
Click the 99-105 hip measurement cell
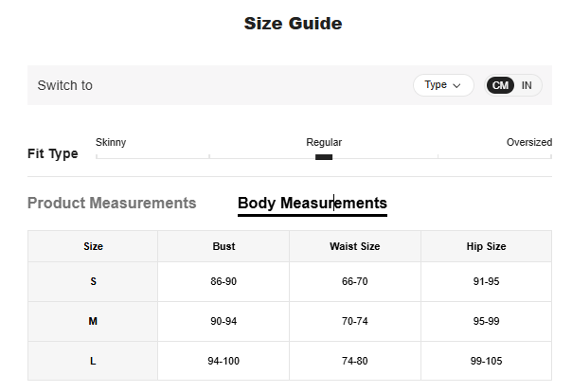click(x=486, y=361)
